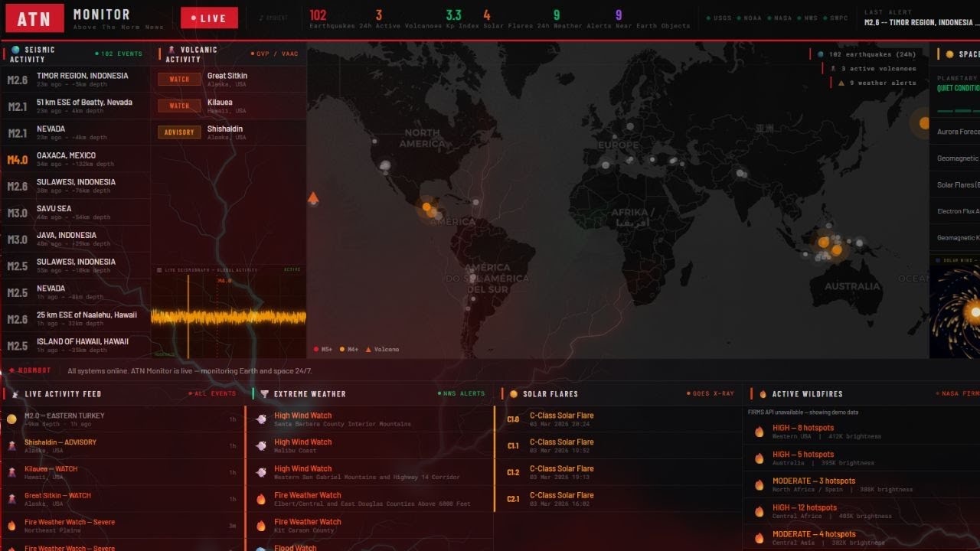Click the Great Sitkin WATCH badge
The height and width of the screenshot is (551, 980).
click(179, 80)
